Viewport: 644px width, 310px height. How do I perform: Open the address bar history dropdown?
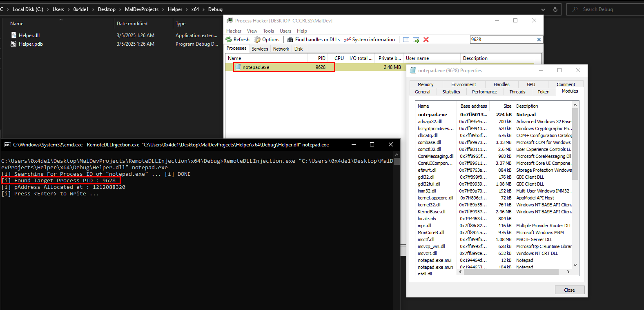(543, 9)
